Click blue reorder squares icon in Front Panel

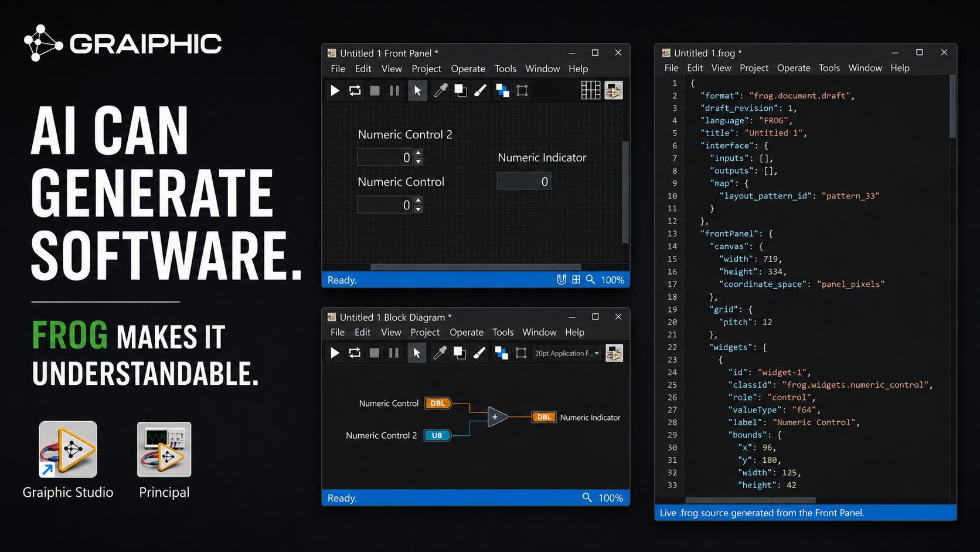coord(502,90)
